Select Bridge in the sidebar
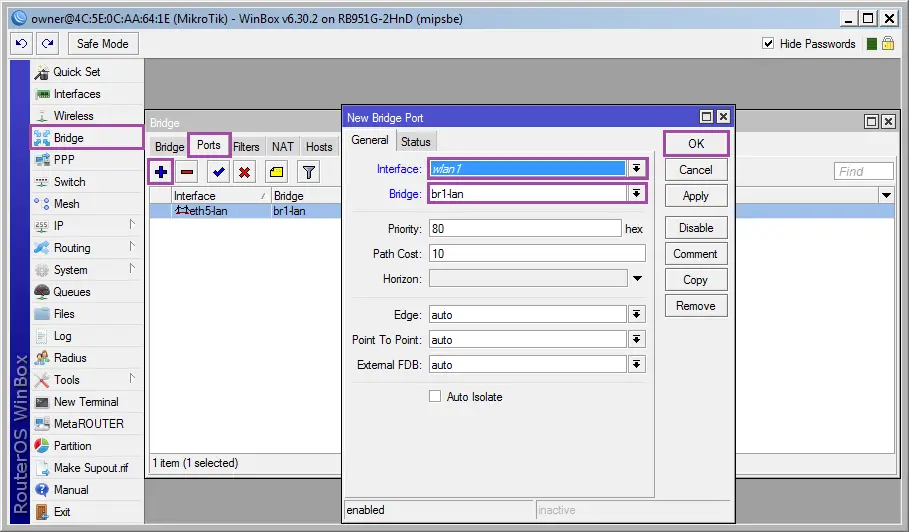The height and width of the screenshot is (532, 909). tap(87, 138)
